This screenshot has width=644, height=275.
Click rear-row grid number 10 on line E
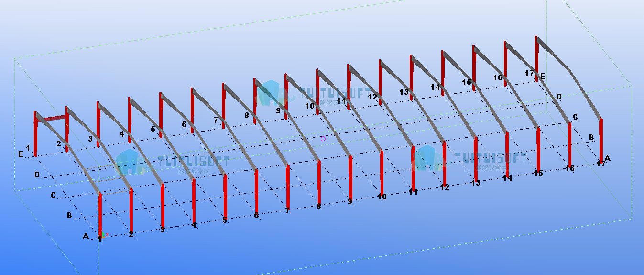(x=310, y=105)
